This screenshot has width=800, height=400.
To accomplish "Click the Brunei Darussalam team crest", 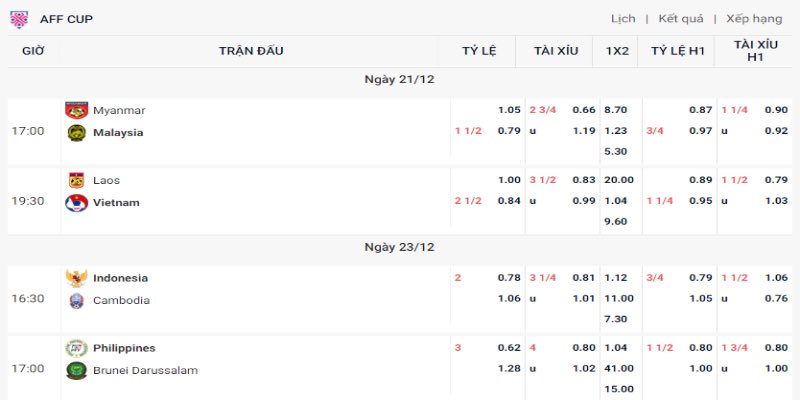I will coord(76,370).
